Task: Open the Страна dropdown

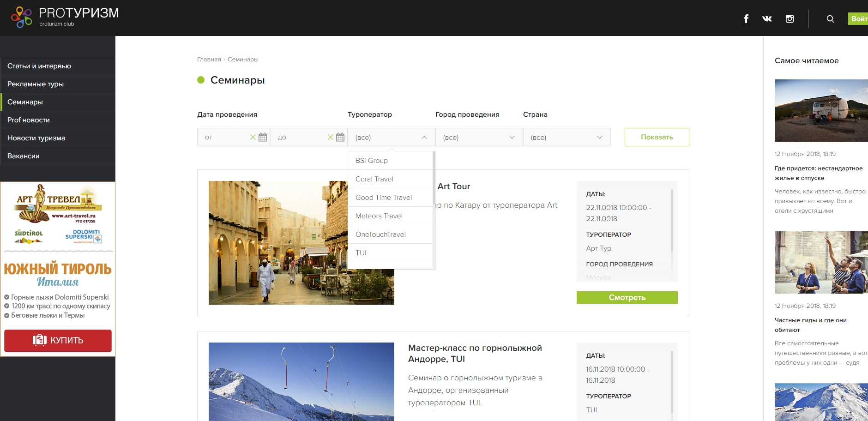Action: [x=567, y=137]
